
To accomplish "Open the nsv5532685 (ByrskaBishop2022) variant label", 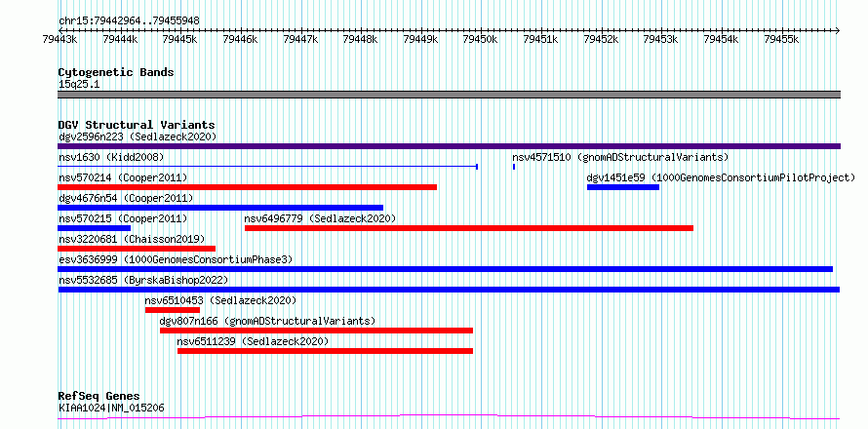I will point(143,280).
